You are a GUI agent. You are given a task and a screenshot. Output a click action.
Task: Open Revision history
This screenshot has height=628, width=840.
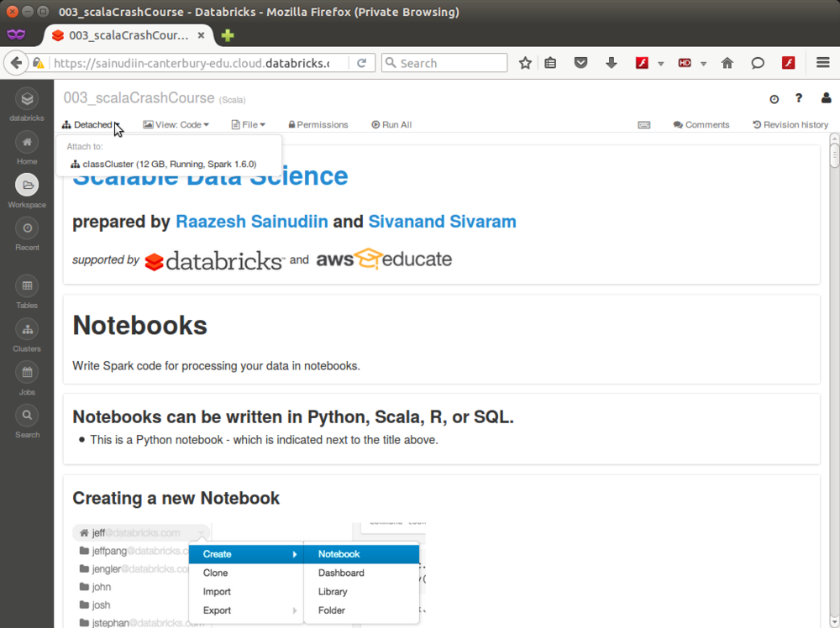(790, 125)
